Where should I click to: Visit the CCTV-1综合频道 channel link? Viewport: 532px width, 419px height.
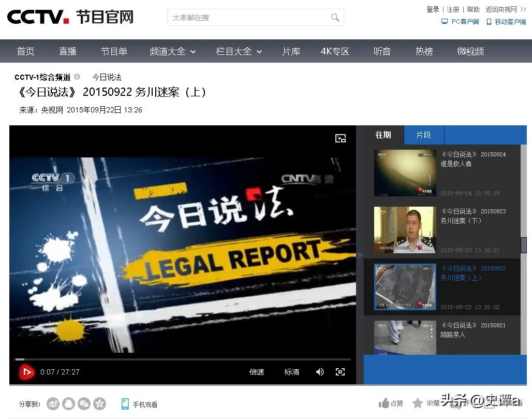[42, 77]
